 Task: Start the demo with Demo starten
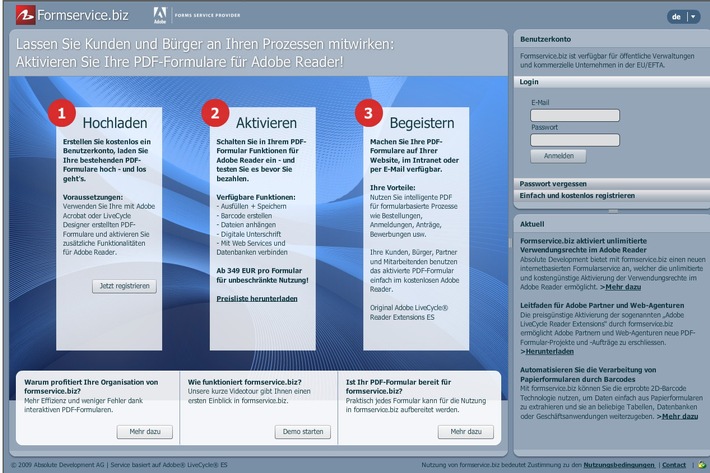pyautogui.click(x=303, y=432)
